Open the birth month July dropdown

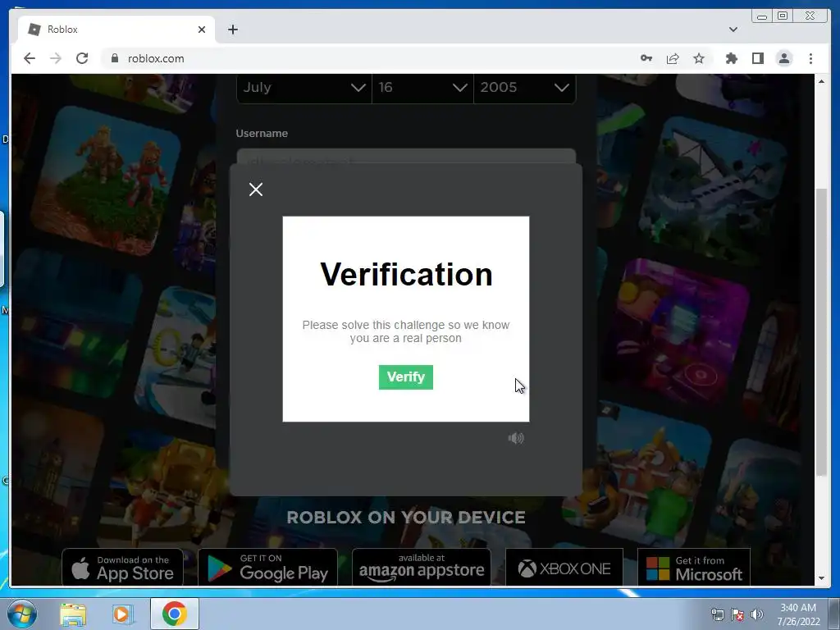(304, 87)
